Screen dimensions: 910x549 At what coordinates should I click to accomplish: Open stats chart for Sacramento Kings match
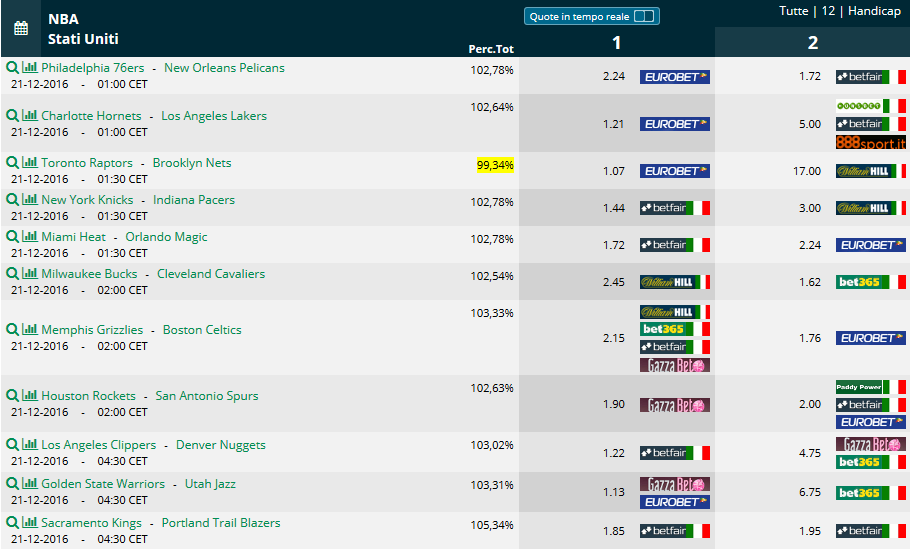pyautogui.click(x=30, y=523)
